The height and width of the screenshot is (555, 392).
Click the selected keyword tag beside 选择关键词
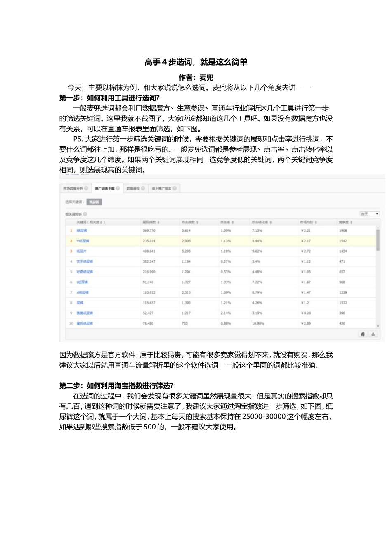pos(94,202)
